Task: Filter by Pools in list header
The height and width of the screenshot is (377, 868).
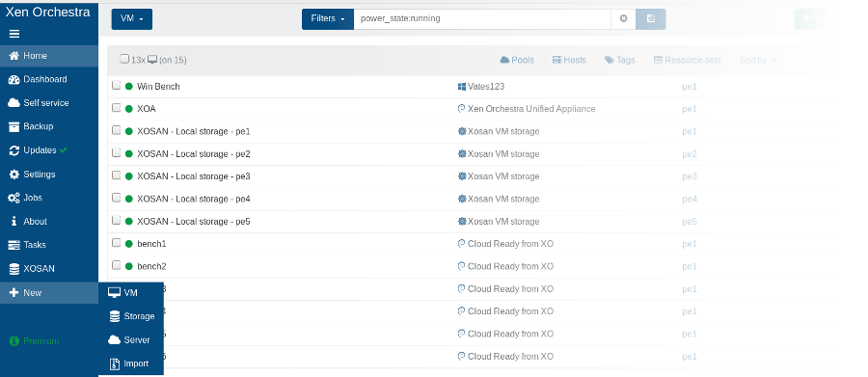Action: pos(517,60)
